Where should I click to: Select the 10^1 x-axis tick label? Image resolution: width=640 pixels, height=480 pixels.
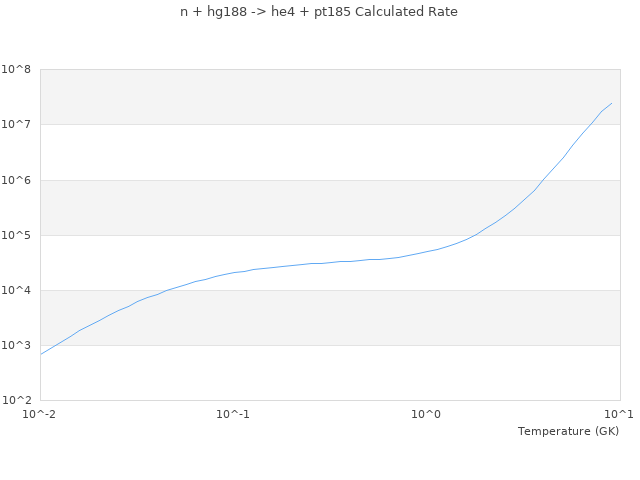[619, 414]
